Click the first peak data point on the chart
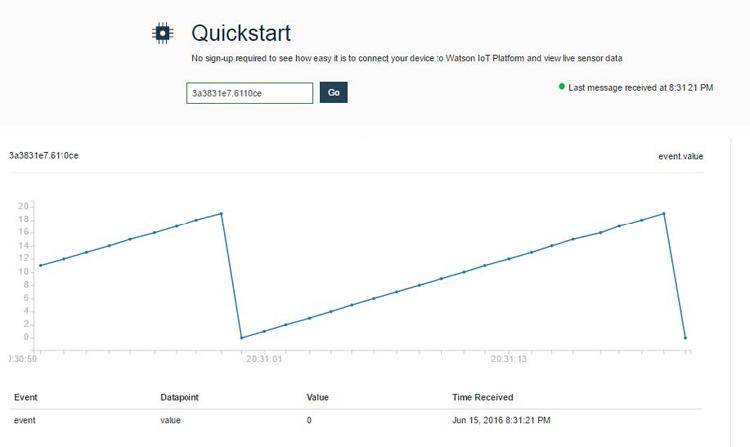This screenshot has height=447, width=750. pos(221,213)
